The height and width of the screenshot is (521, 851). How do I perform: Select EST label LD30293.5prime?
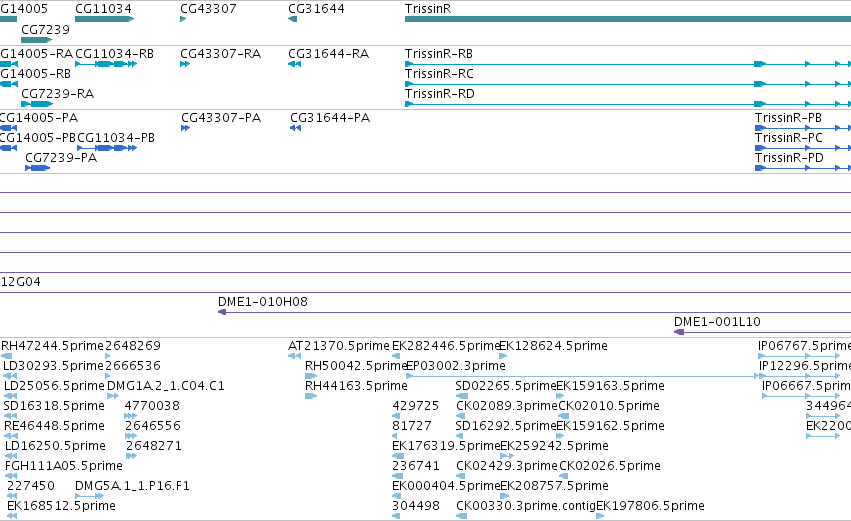[x=53, y=366]
